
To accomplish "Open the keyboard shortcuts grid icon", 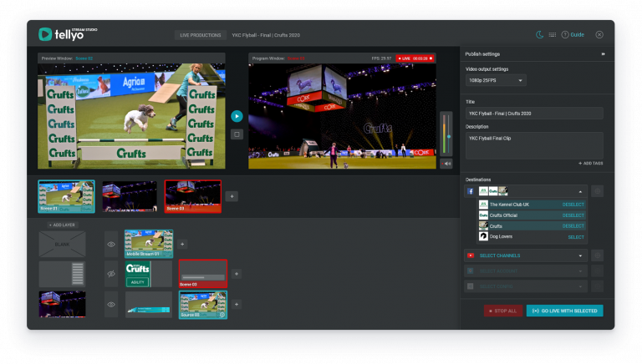I will [553, 35].
